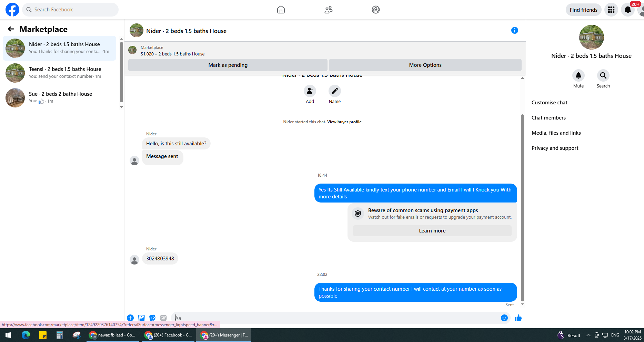Click the More Options button
Image resolution: width=644 pixels, height=342 pixels.
(425, 65)
